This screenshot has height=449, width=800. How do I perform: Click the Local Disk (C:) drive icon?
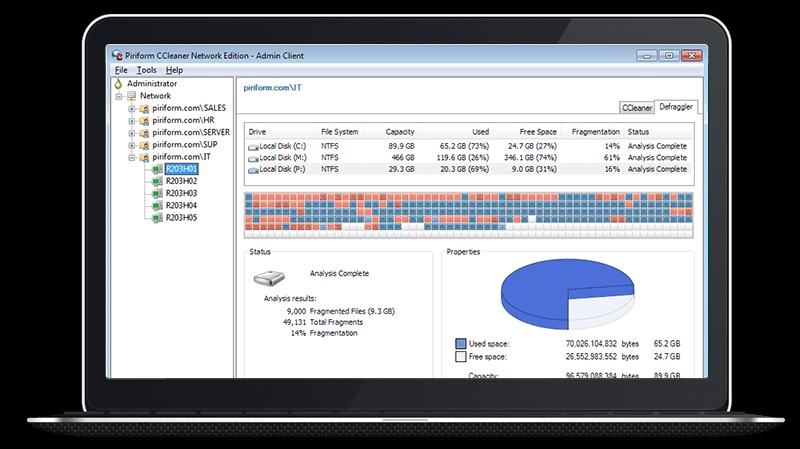coord(253,147)
